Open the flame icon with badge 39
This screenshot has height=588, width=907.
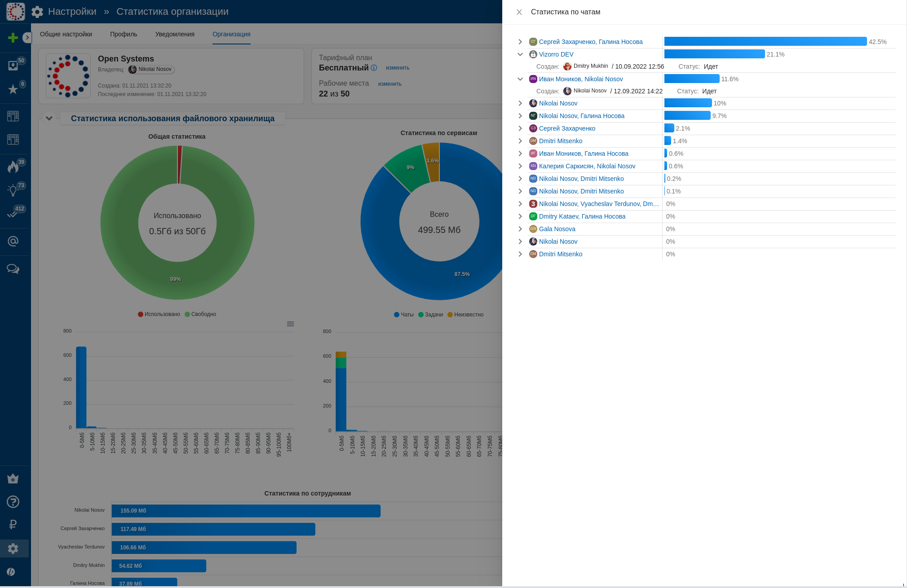[x=13, y=167]
